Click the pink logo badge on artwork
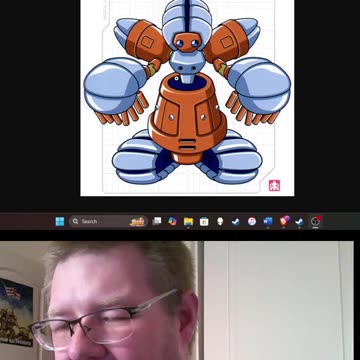 coord(274,185)
